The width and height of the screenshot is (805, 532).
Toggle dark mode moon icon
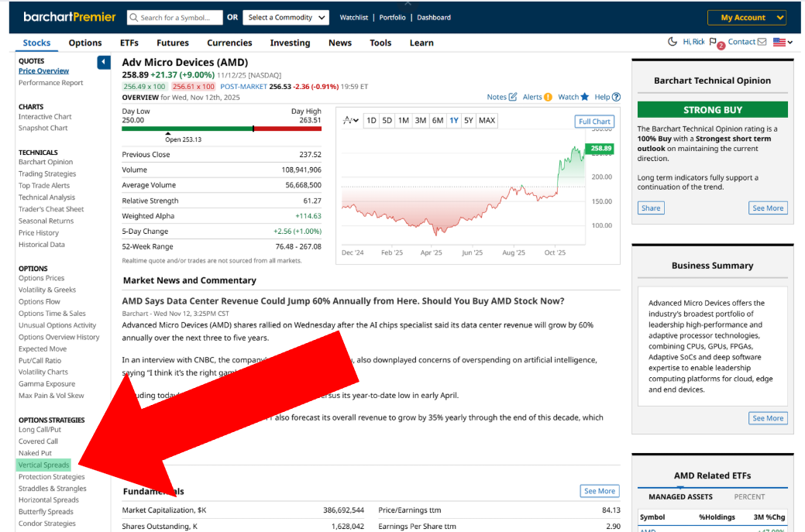point(672,42)
